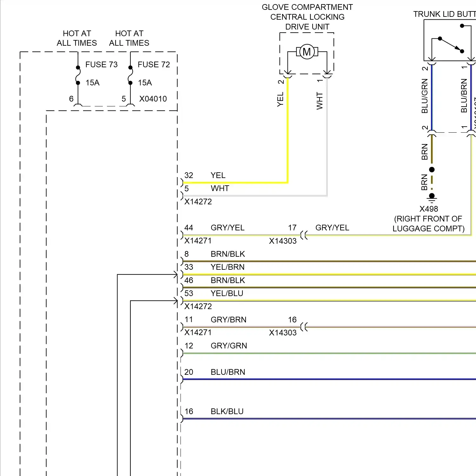Click the RIGHT FRONT OF LUGGAGE COMPT text
The image size is (476, 476).
coord(428,224)
